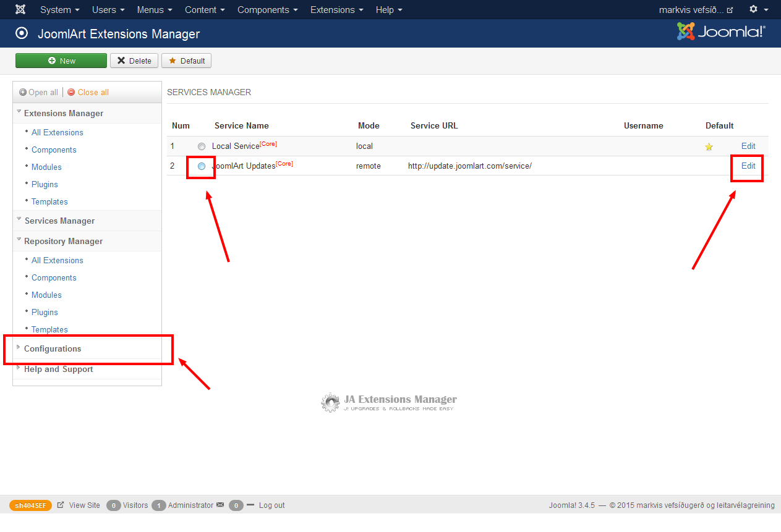Click the Joomla! brand logo in header
Viewport: 781px width, 532px height.
click(721, 32)
